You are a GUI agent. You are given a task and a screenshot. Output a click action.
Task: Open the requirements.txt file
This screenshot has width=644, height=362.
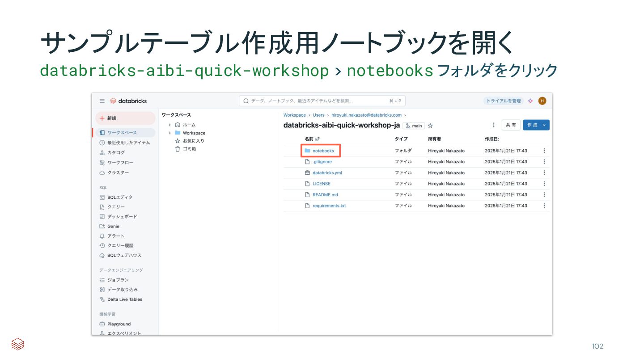coord(329,206)
